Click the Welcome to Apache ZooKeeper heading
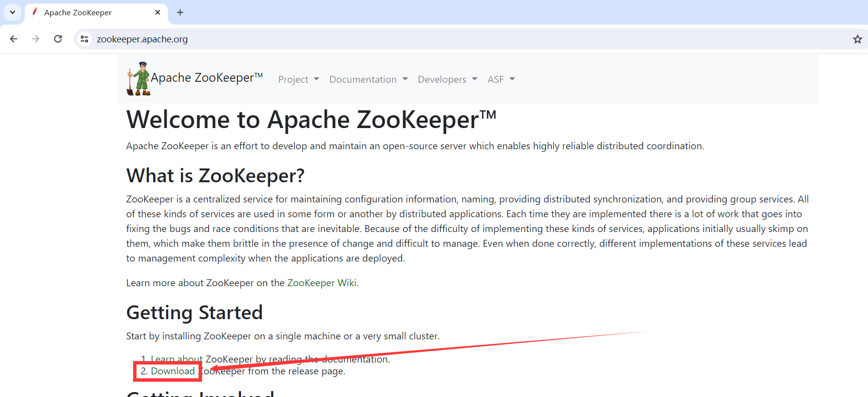 click(311, 120)
